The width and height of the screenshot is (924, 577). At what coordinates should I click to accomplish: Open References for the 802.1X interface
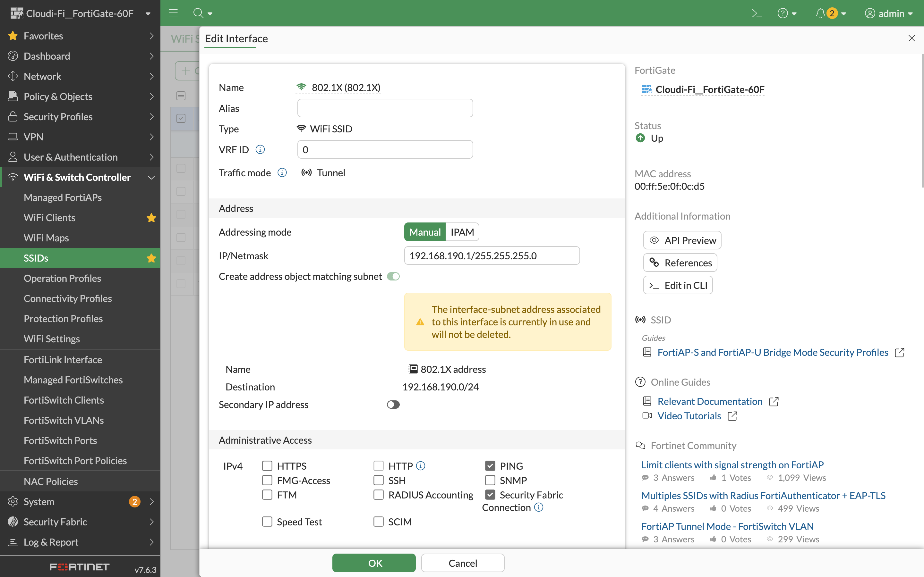680,263
